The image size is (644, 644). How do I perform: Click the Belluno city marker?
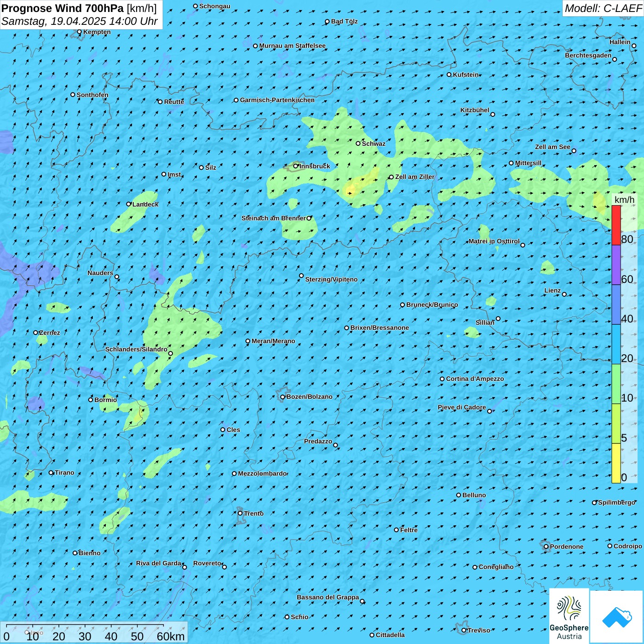(x=458, y=495)
